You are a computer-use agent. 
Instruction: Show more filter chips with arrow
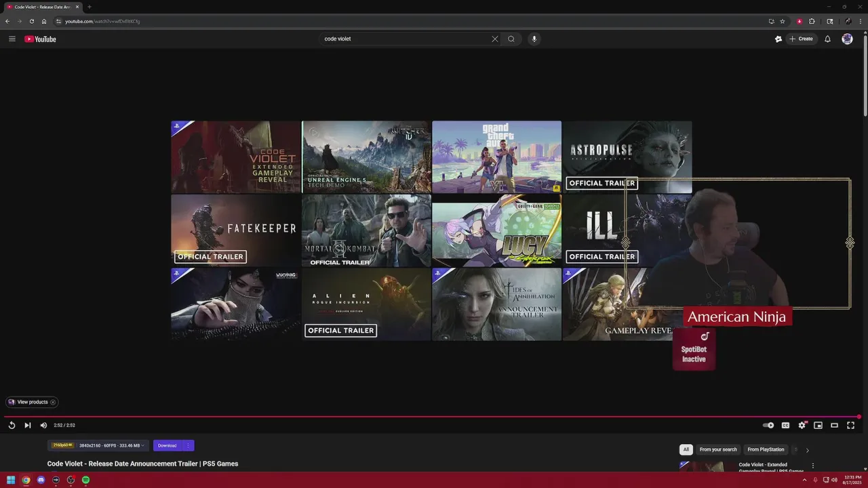tap(807, 449)
